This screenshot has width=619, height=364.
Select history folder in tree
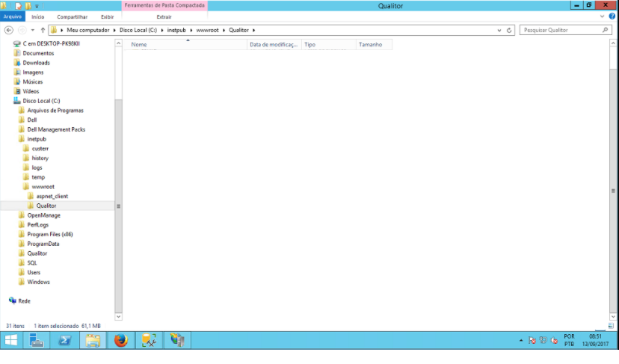coord(40,158)
